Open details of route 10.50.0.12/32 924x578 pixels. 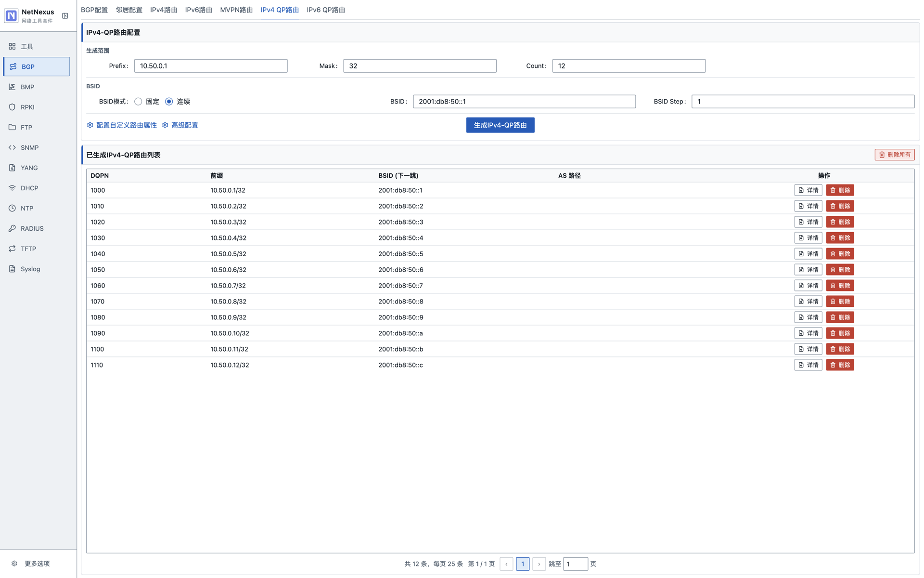pyautogui.click(x=808, y=365)
